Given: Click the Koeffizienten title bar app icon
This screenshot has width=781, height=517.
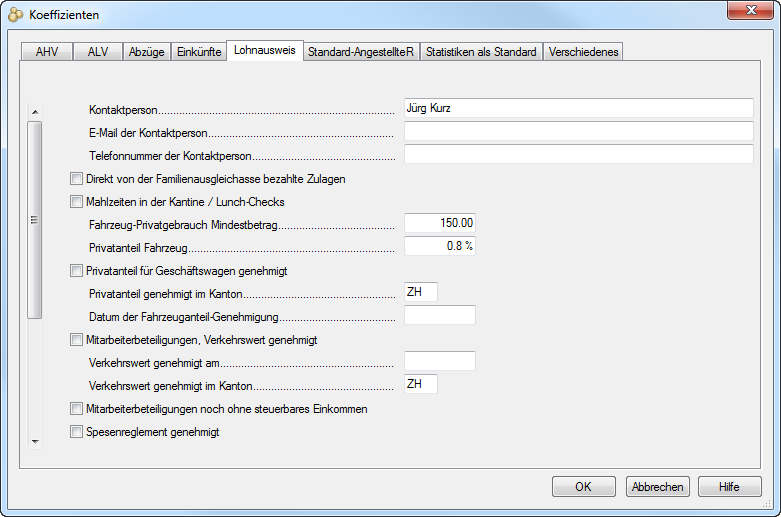Looking at the screenshot, I should point(16,15).
